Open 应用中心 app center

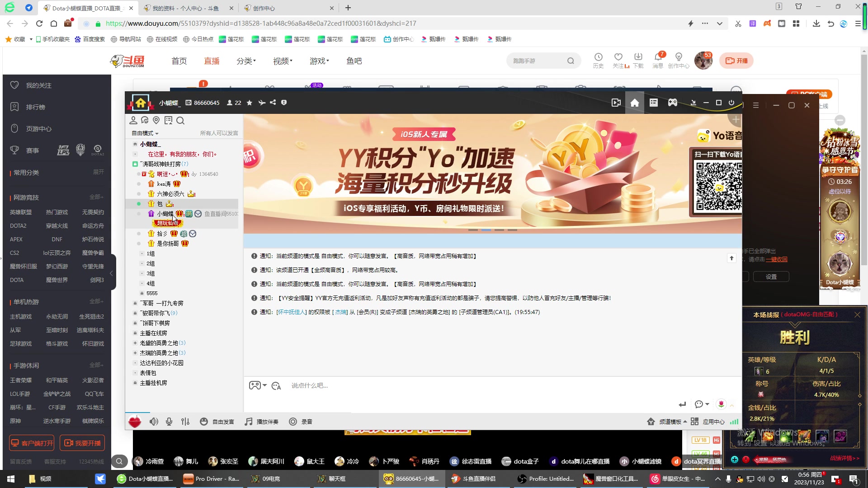click(x=708, y=422)
